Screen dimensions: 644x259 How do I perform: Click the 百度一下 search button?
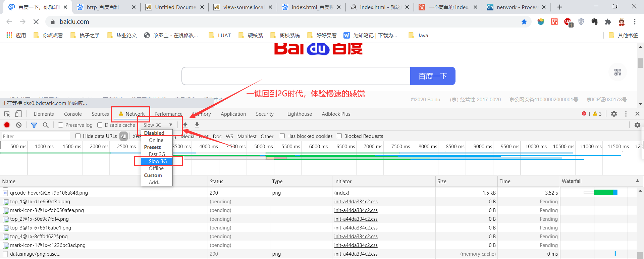(x=433, y=76)
